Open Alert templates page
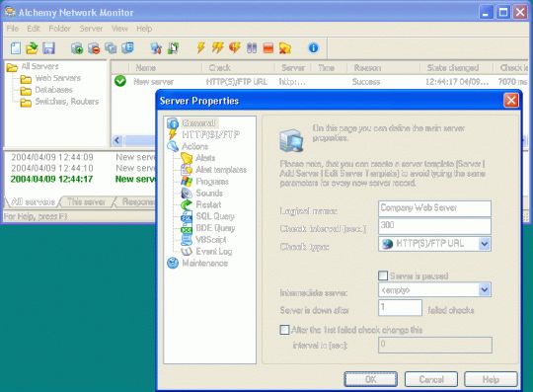 tap(221, 170)
